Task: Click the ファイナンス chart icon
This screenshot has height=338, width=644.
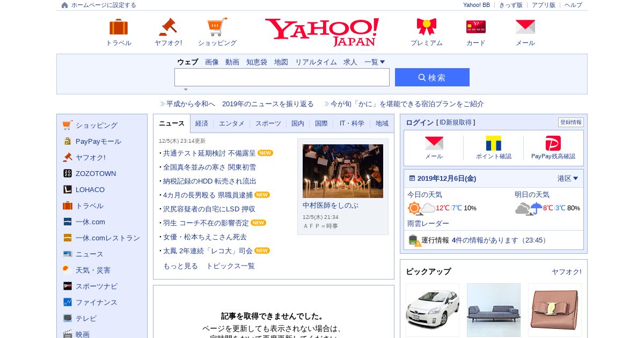Action: tap(67, 302)
